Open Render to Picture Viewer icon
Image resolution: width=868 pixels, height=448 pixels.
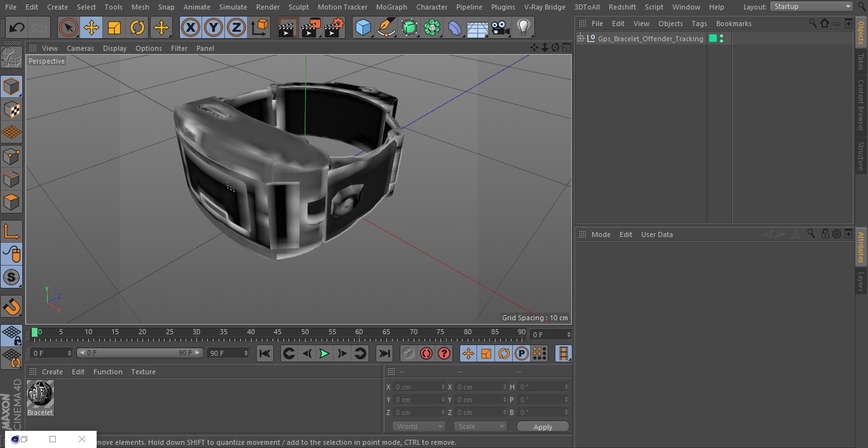coord(311,27)
